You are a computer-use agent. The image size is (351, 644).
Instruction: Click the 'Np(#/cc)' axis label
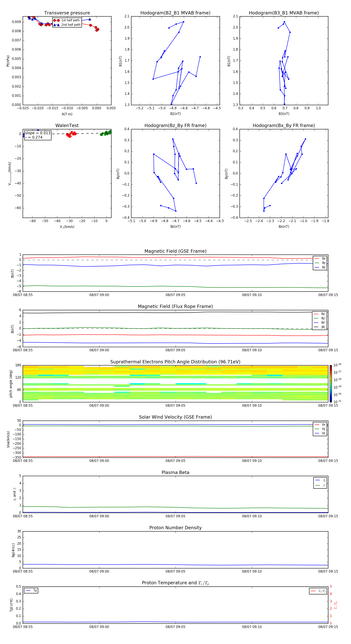(13, 550)
